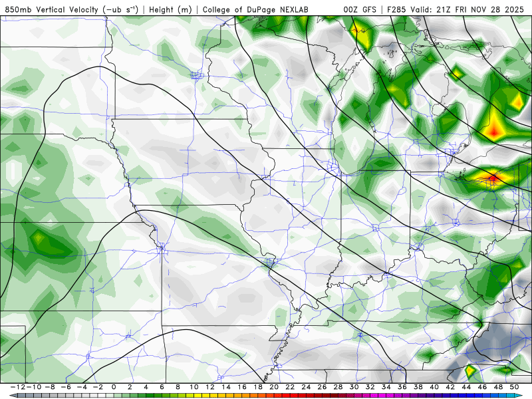Click the 22 value on the color scale
Viewport: 532px width, 399px height.
290,387
